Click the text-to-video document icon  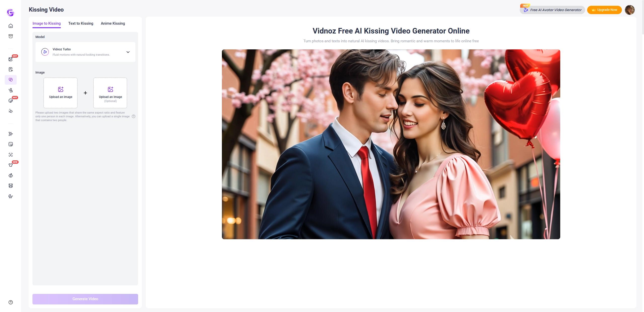click(x=11, y=70)
